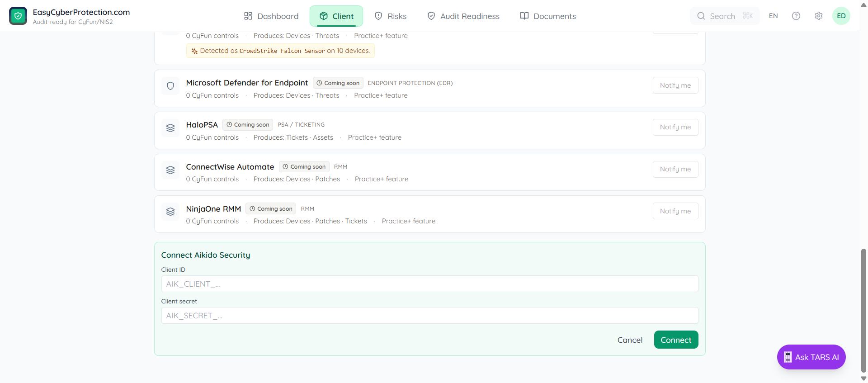Click the Audit-ready for CyFun/NIS2 subtitle
Screen dimensions: 868x383
click(73, 22)
